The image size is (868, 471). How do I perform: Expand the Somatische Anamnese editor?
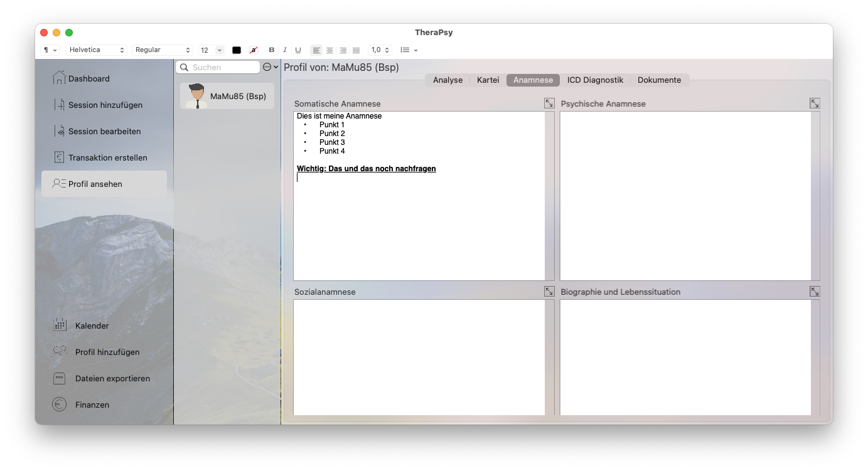[x=549, y=103]
